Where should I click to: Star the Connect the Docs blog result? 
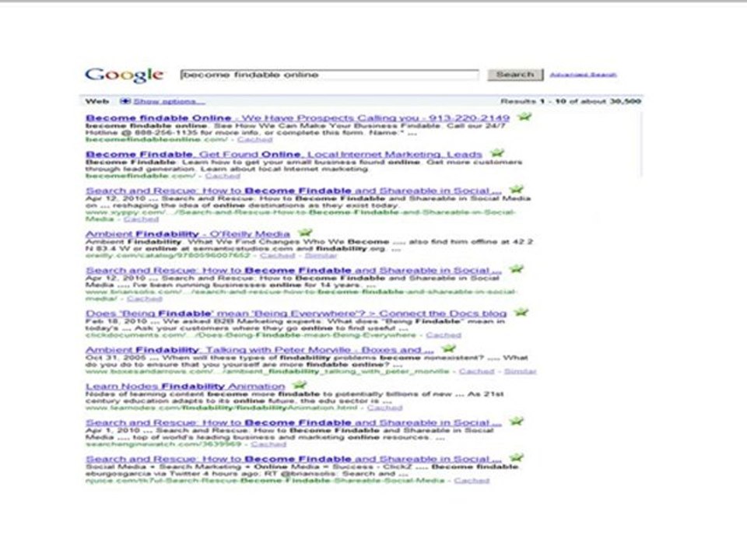521,312
